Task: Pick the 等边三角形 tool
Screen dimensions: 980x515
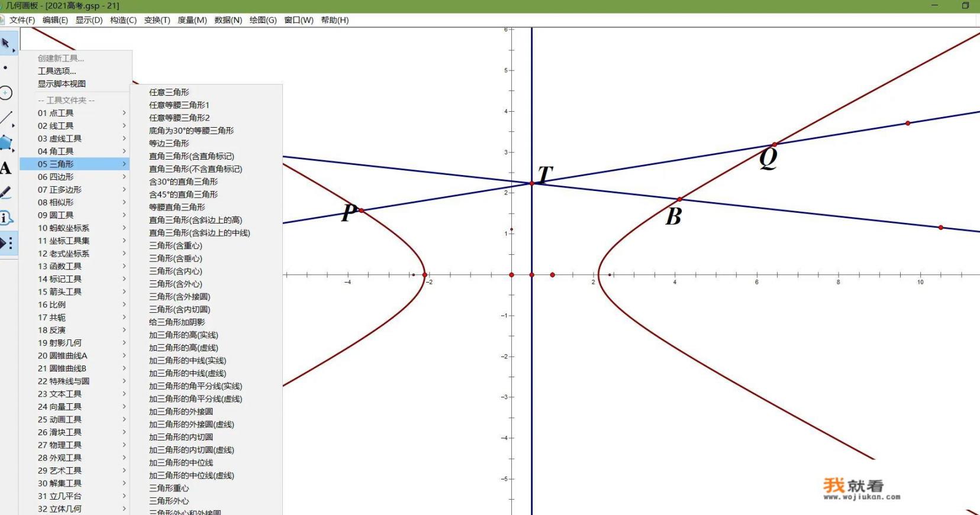Action: point(169,143)
